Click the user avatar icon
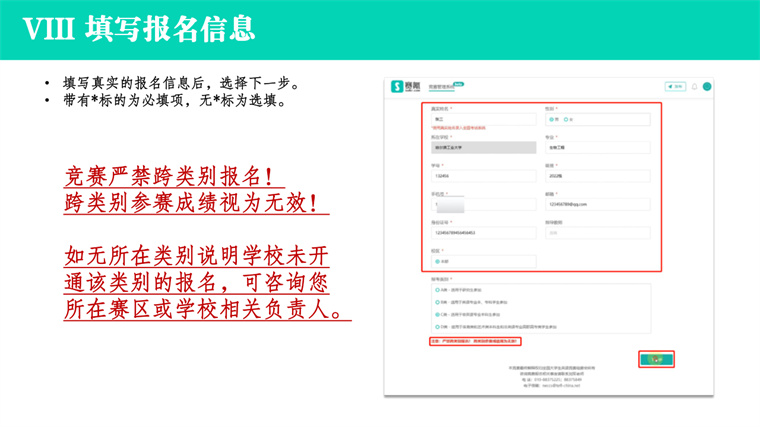The width and height of the screenshot is (760, 427). pos(707,87)
